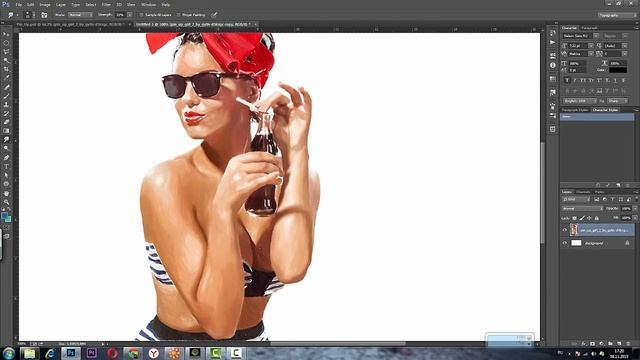
Task: Select the Clone Stamp tool
Action: click(x=6, y=104)
